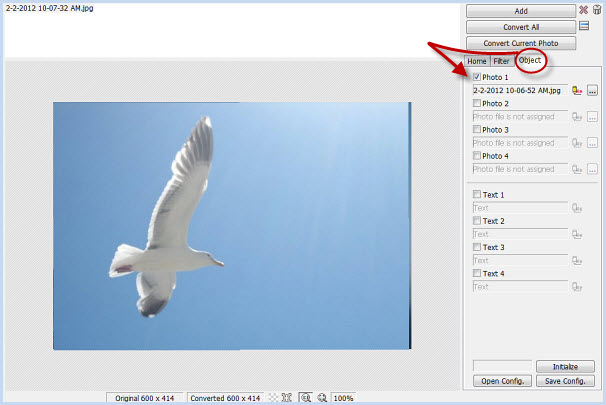The image size is (606, 405).
Task: Click the zoom in magnifier in status bar
Action: pos(306,397)
